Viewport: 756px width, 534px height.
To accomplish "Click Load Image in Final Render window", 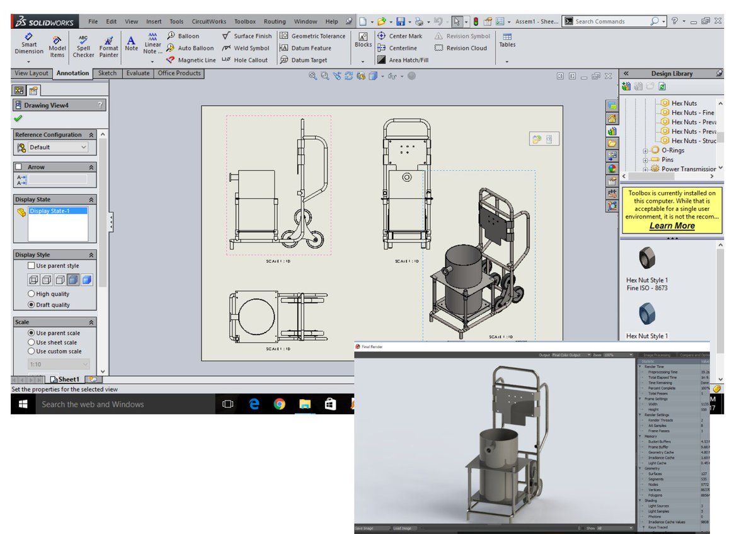I will [x=403, y=528].
